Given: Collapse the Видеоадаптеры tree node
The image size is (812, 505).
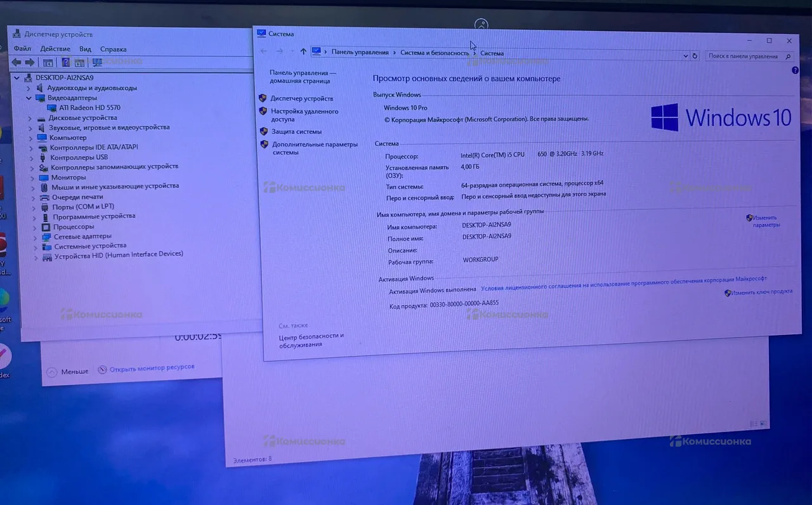Looking at the screenshot, I should (x=29, y=98).
